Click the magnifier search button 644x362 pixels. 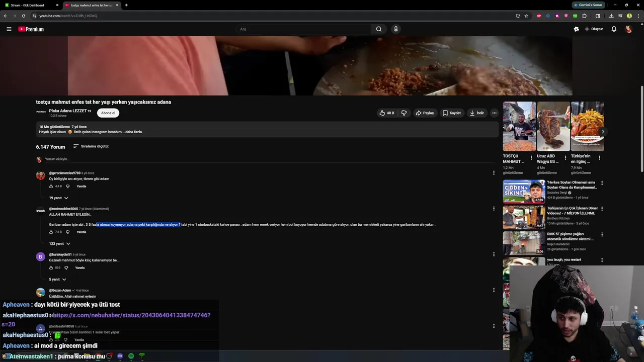(x=379, y=29)
